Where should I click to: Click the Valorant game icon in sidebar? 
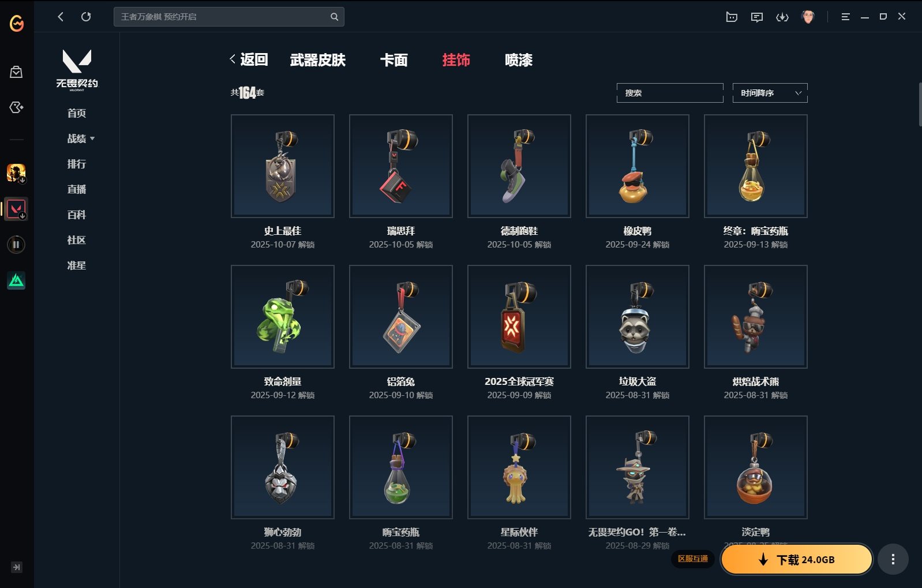pyautogui.click(x=16, y=209)
